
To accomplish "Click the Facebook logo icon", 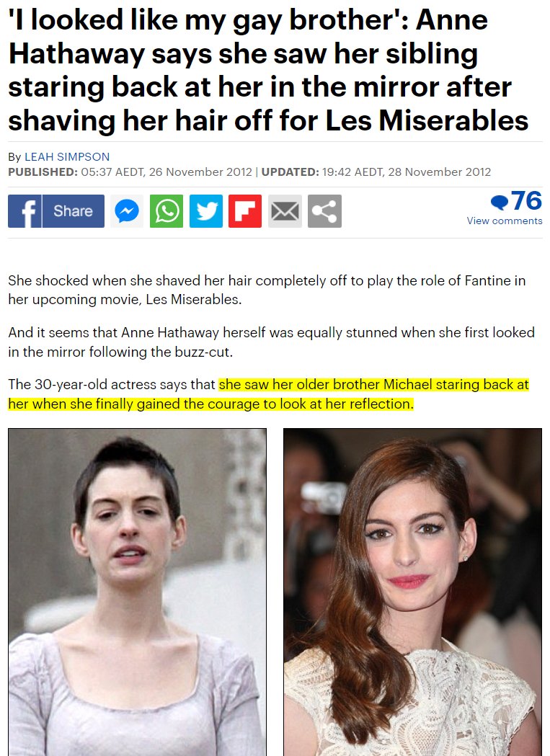I will pos(25,211).
